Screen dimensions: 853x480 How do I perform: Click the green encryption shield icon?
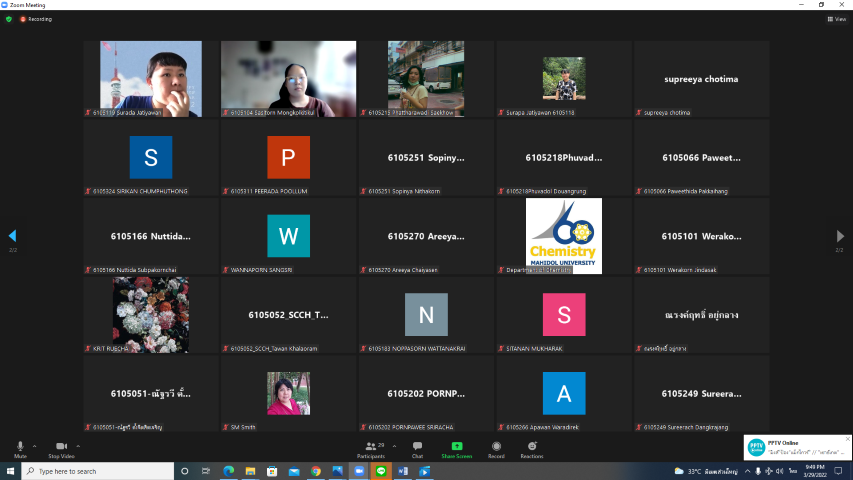[9, 19]
